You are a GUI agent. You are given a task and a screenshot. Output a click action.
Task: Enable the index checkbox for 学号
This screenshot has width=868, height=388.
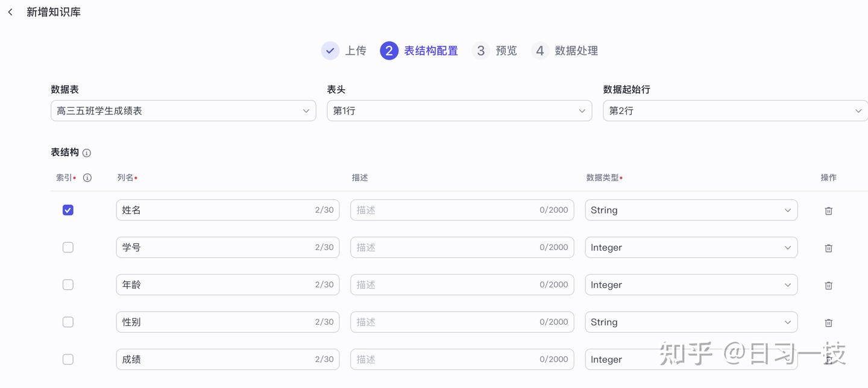68,248
